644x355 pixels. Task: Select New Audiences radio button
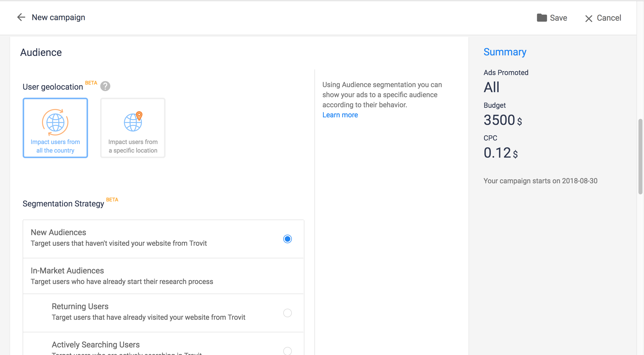point(287,239)
